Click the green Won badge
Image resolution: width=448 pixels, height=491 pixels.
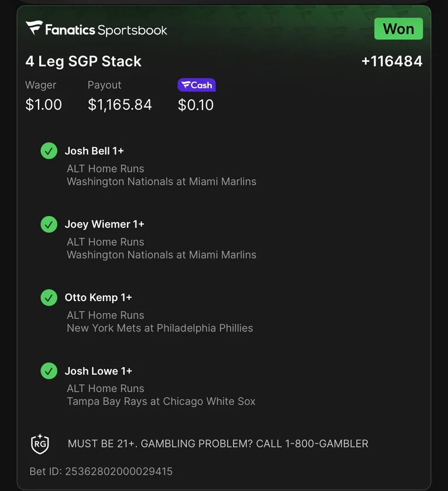click(398, 29)
